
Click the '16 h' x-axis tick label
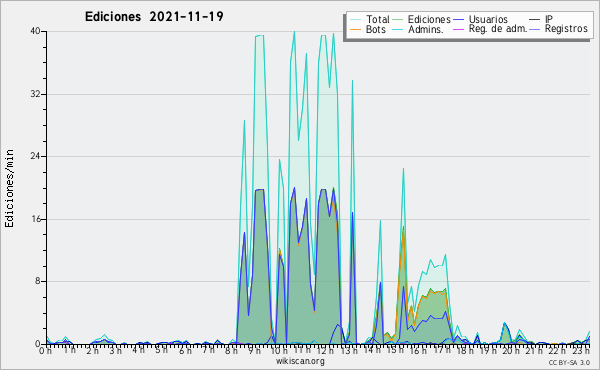pyautogui.click(x=418, y=350)
